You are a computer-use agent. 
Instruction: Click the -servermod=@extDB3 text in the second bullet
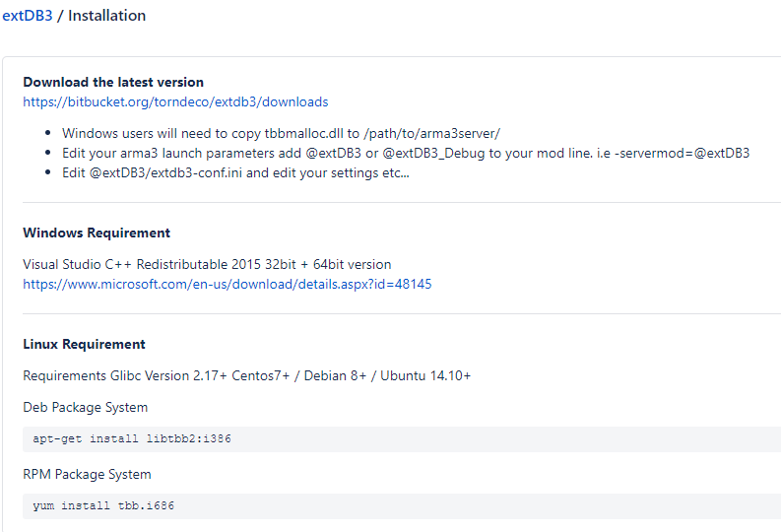[x=682, y=153]
